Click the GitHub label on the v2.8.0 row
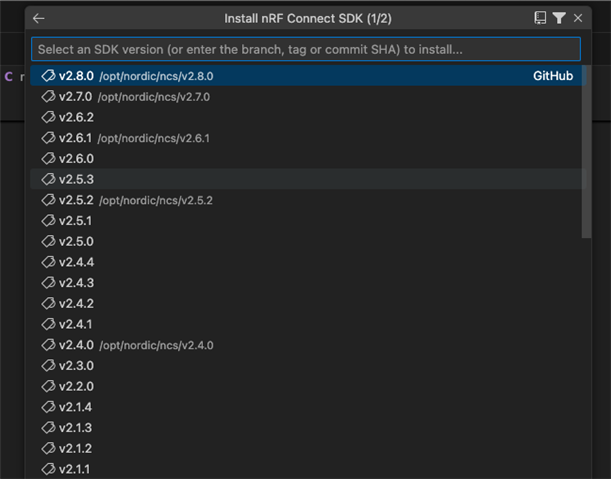This screenshot has height=479, width=611. tap(553, 76)
